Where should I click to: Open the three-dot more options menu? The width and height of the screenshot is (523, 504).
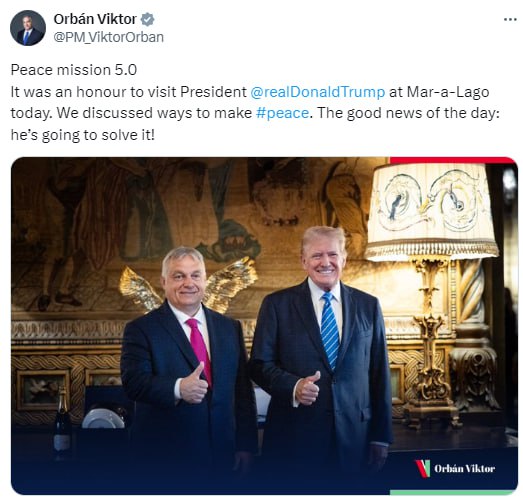coord(510,20)
